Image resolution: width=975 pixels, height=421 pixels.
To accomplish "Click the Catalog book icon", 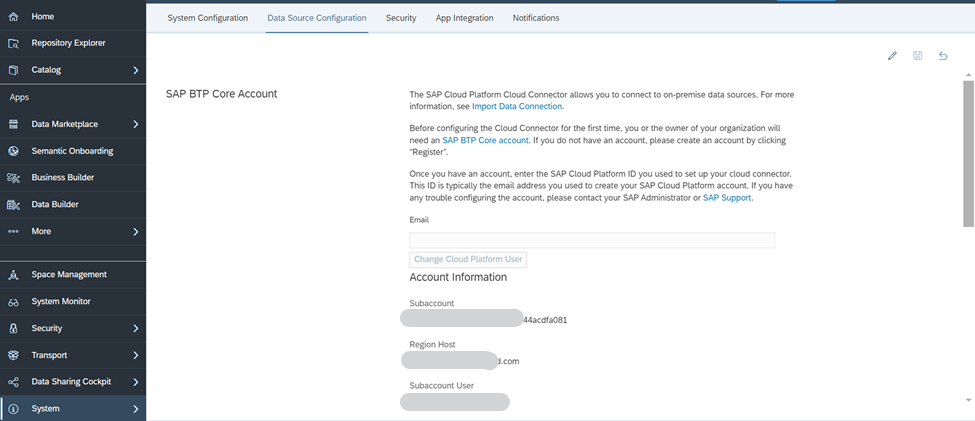I will 14,70.
